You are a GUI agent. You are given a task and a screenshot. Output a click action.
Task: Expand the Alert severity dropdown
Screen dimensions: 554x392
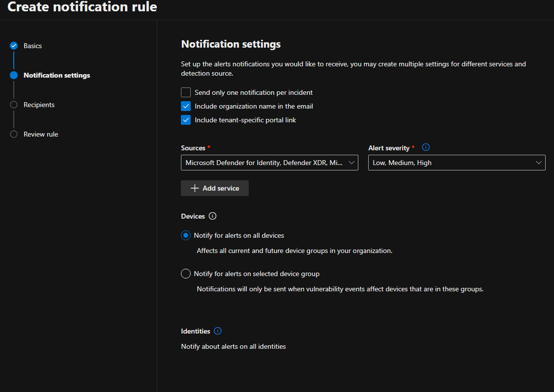click(x=456, y=163)
